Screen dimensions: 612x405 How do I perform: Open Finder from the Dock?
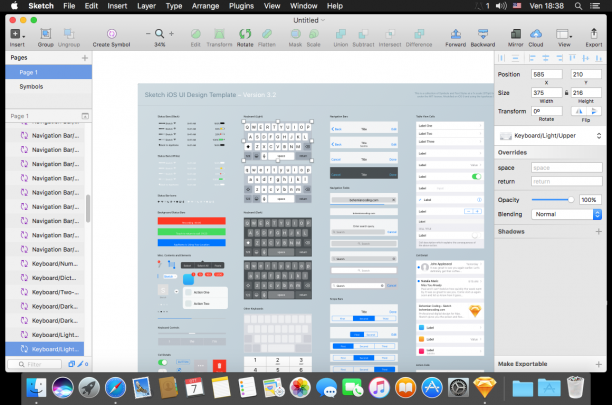pos(36,387)
